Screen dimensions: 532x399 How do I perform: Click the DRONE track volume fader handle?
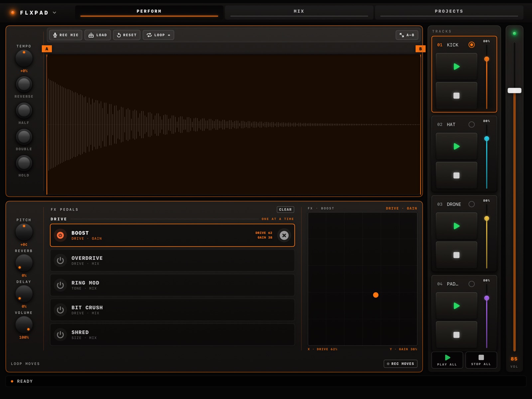point(486,218)
